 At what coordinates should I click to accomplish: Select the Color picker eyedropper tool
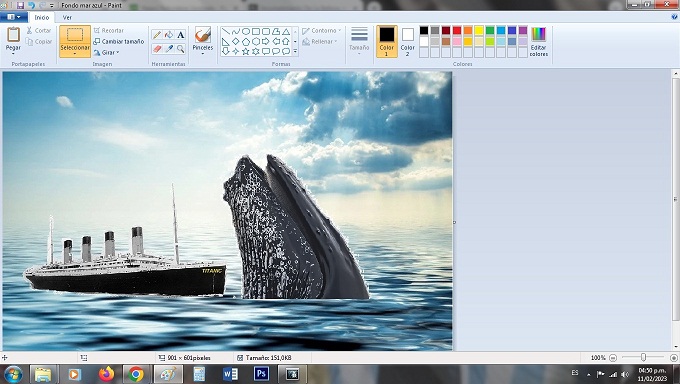point(169,49)
